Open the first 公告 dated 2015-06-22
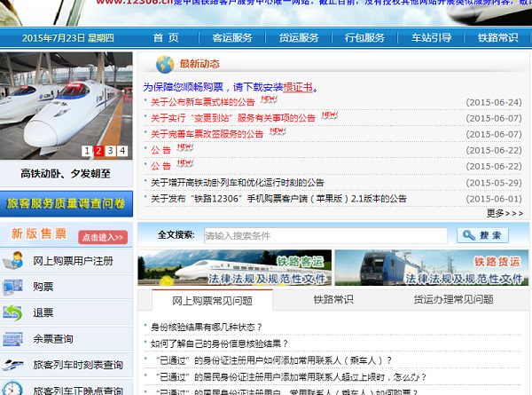532x395 pixels. pos(161,150)
